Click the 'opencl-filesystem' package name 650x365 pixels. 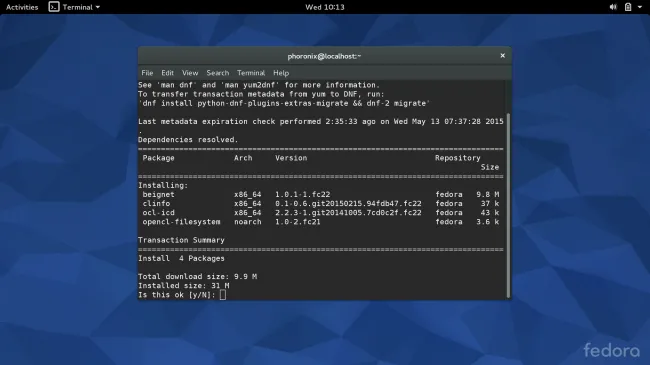(x=181, y=221)
